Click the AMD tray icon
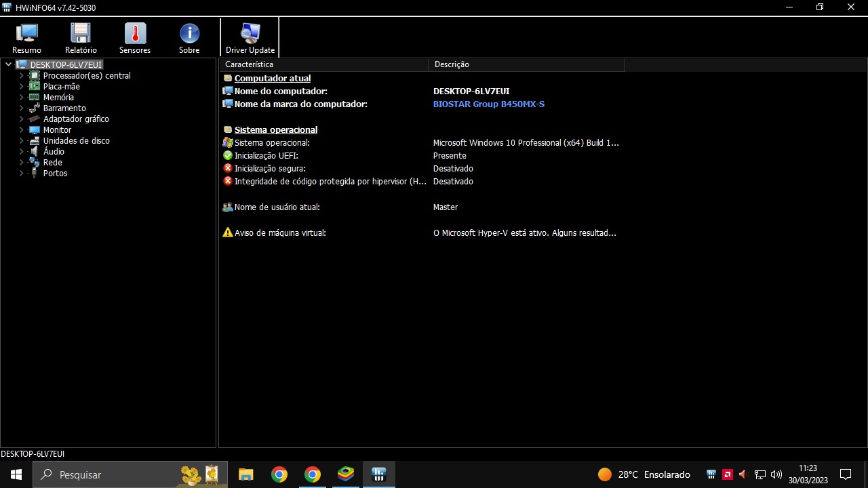Screen dimensions: 868x488 point(727,474)
